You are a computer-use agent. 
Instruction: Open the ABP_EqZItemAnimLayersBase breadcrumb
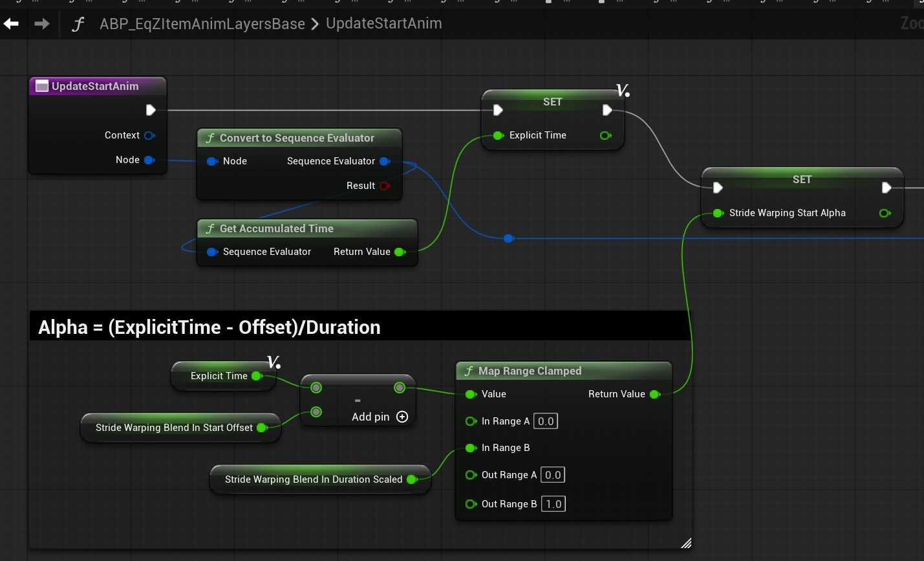tap(202, 24)
